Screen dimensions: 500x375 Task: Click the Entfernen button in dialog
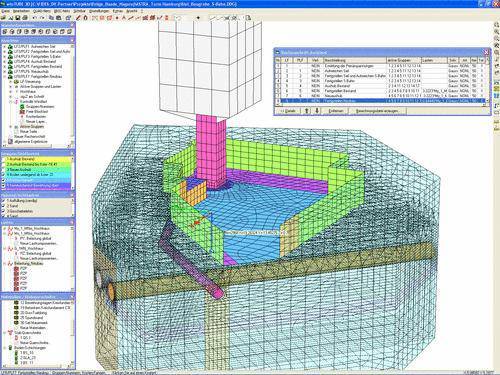(x=336, y=111)
